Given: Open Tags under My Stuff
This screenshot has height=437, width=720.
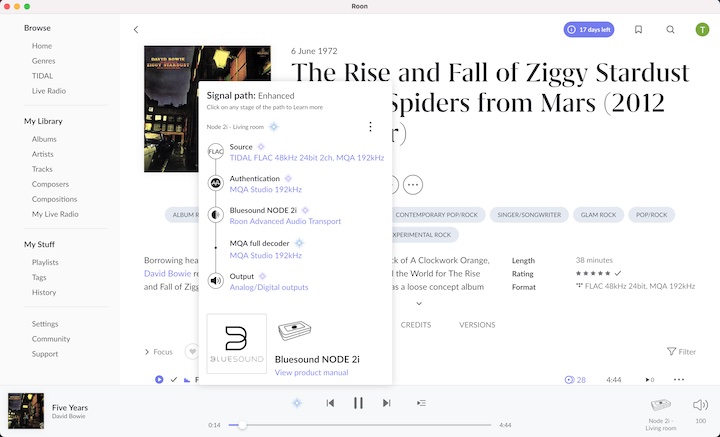Looking at the screenshot, I should coord(39,277).
